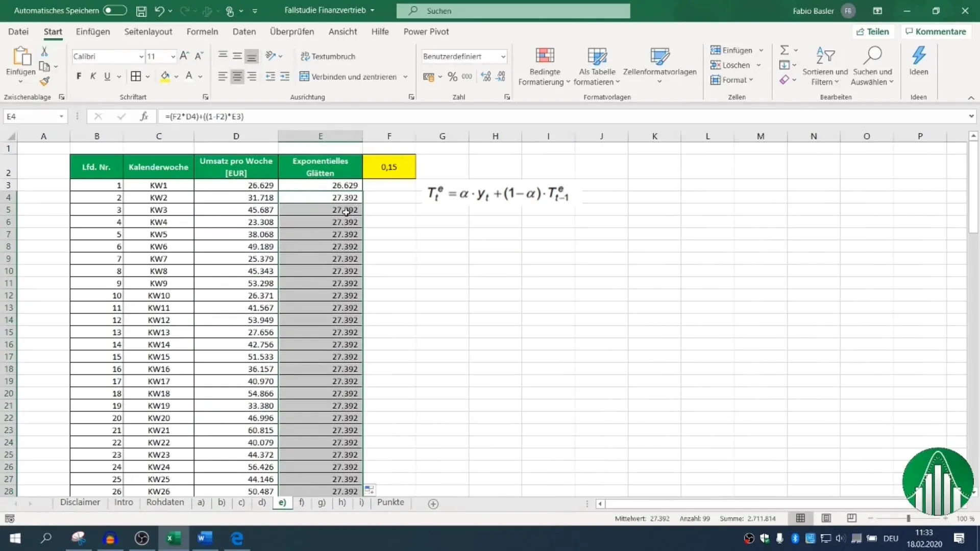
Task: Switch to Page Layout view icon
Action: 826,518
